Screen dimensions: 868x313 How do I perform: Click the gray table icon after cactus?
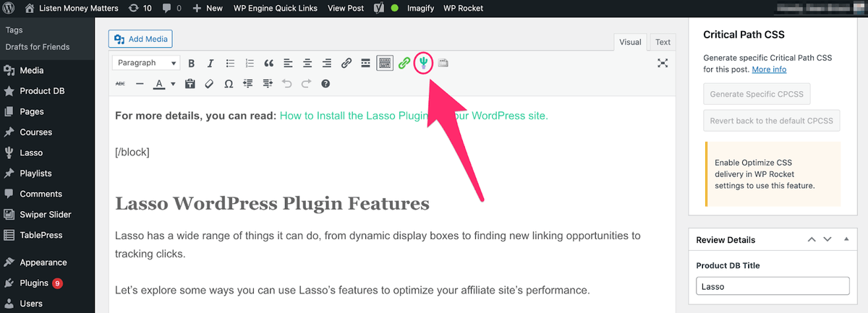(x=443, y=64)
